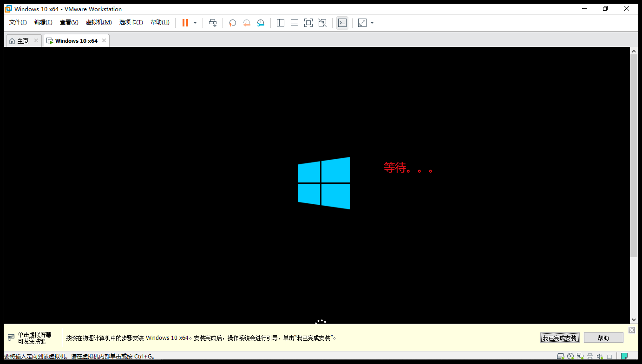The width and height of the screenshot is (642, 364).
Task: Click the Windows logo in the VM screen
Action: pos(324,183)
